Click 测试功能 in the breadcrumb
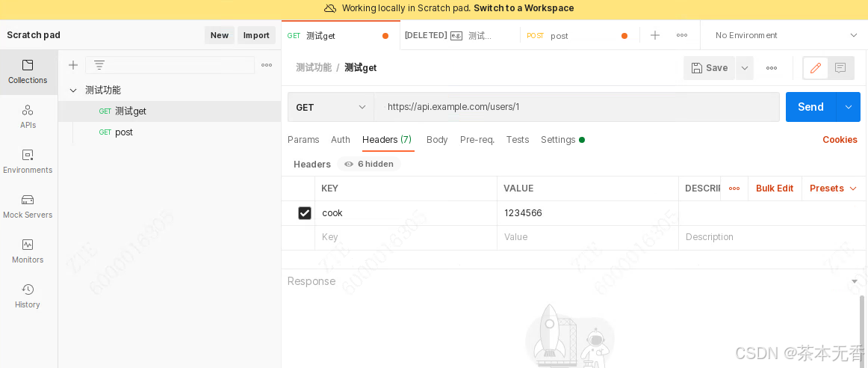This screenshot has width=868, height=368. click(313, 68)
